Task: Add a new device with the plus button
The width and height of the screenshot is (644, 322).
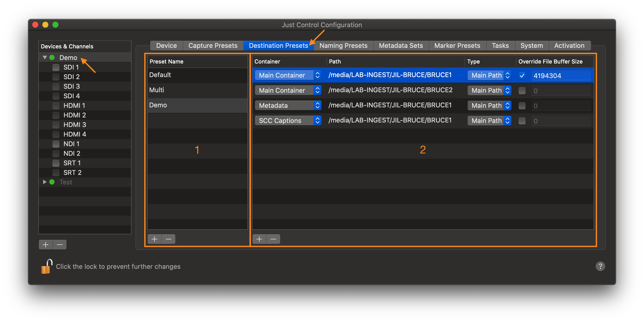Action: [46, 244]
